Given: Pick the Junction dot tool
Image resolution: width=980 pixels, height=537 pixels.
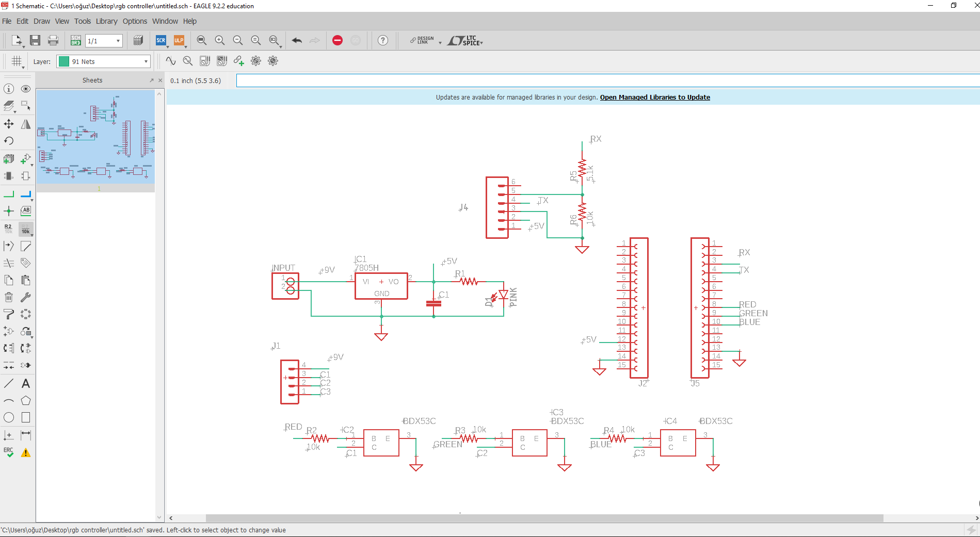Looking at the screenshot, I should click(9, 211).
